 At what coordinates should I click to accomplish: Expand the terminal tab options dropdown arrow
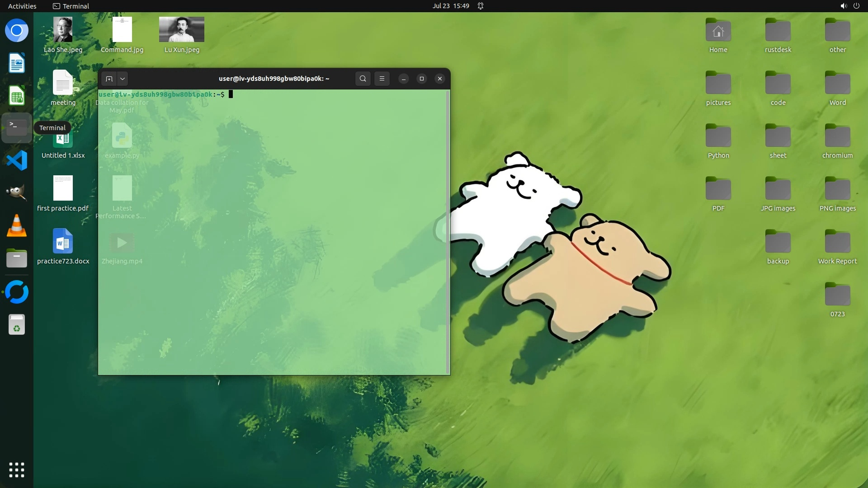[123, 79]
